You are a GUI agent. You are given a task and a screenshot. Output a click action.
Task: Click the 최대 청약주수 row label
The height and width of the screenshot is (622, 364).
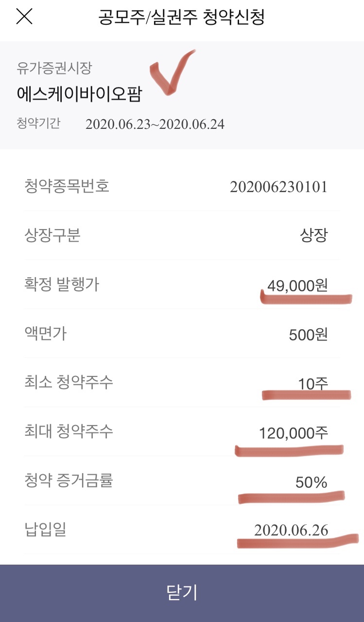click(x=69, y=431)
